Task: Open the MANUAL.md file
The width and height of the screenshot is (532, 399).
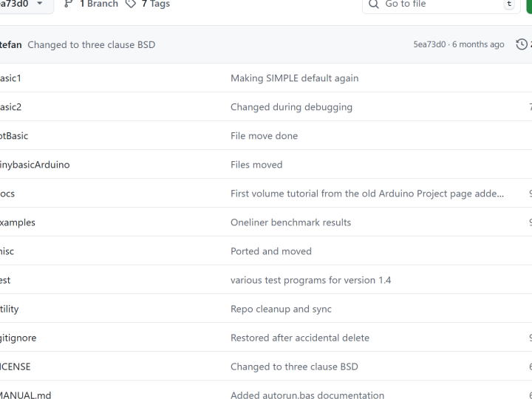Action: pyautogui.click(x=26, y=395)
